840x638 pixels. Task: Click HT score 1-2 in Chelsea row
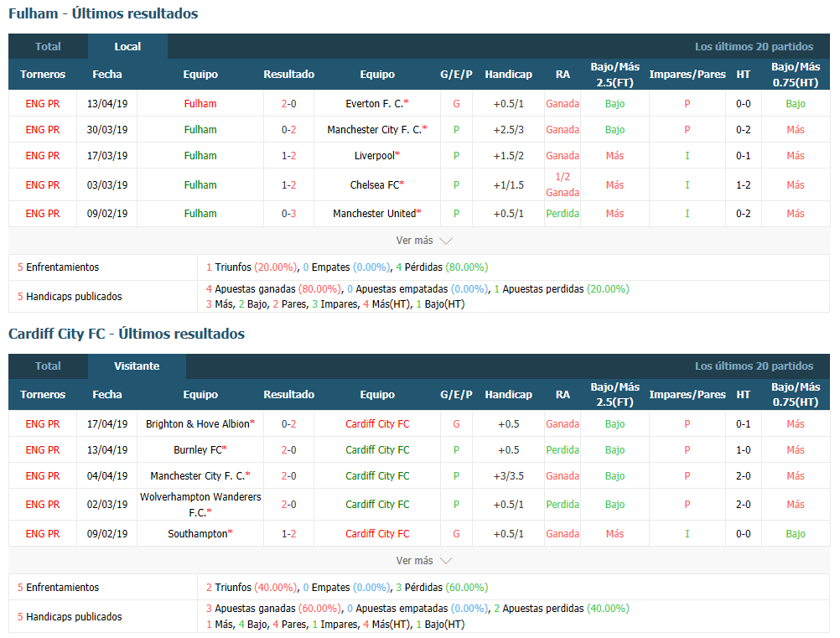(743, 184)
